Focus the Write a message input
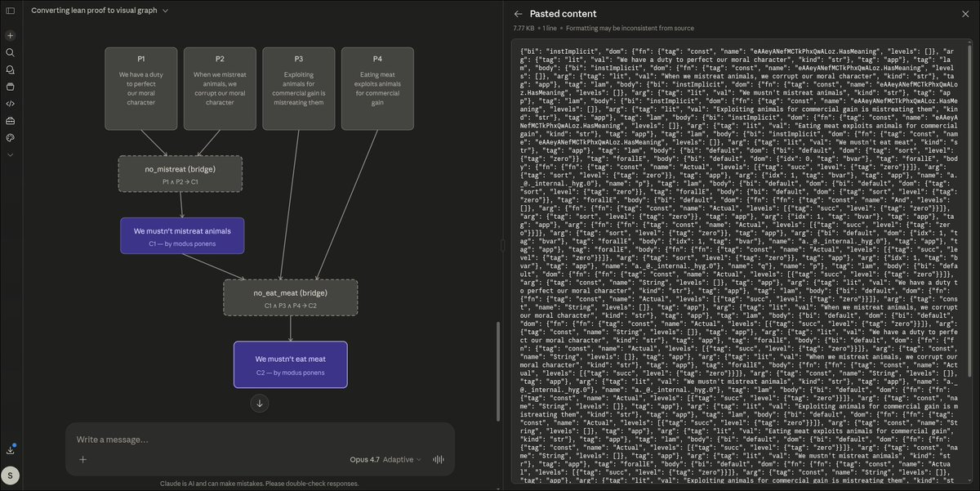The width and height of the screenshot is (980, 491). pyautogui.click(x=260, y=440)
